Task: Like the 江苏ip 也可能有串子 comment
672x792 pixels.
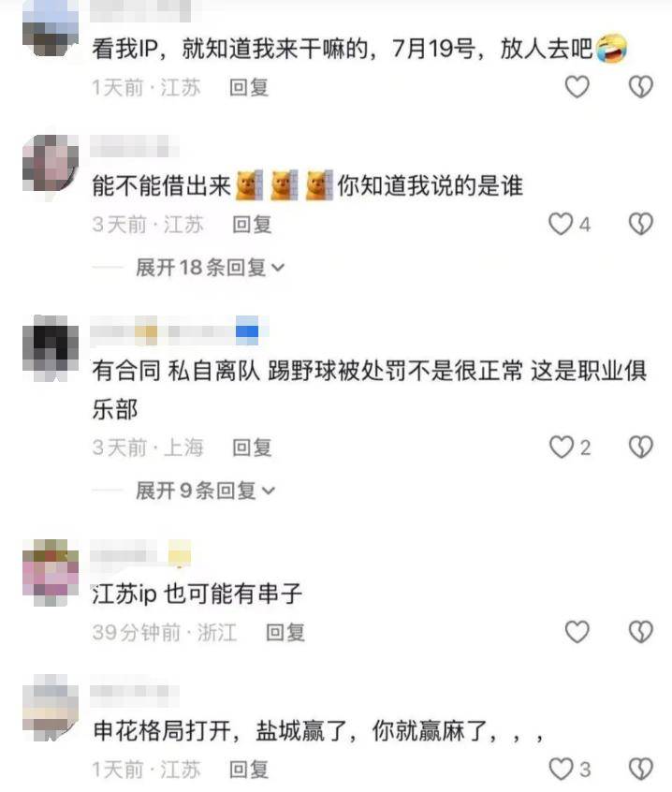Action: point(577,631)
